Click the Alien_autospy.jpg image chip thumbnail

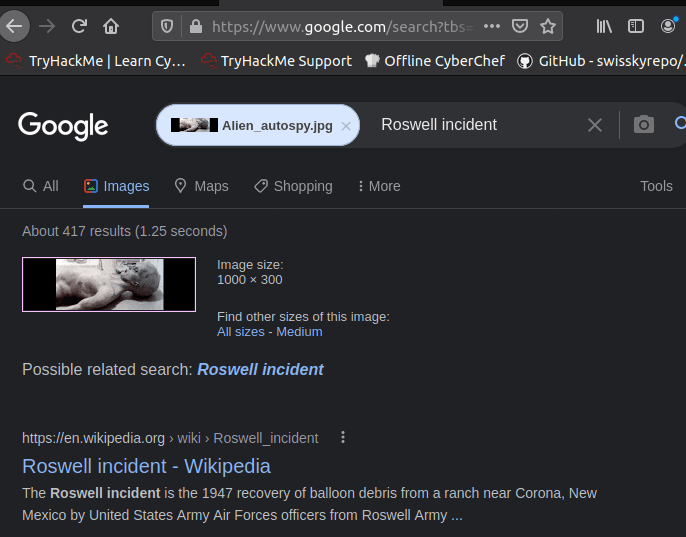point(194,125)
